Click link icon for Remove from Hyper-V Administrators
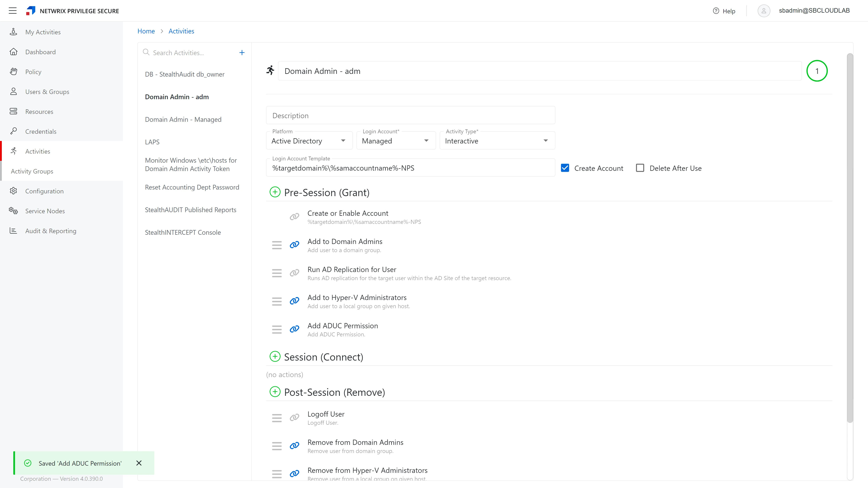This screenshot has height=488, width=868. tap(295, 474)
